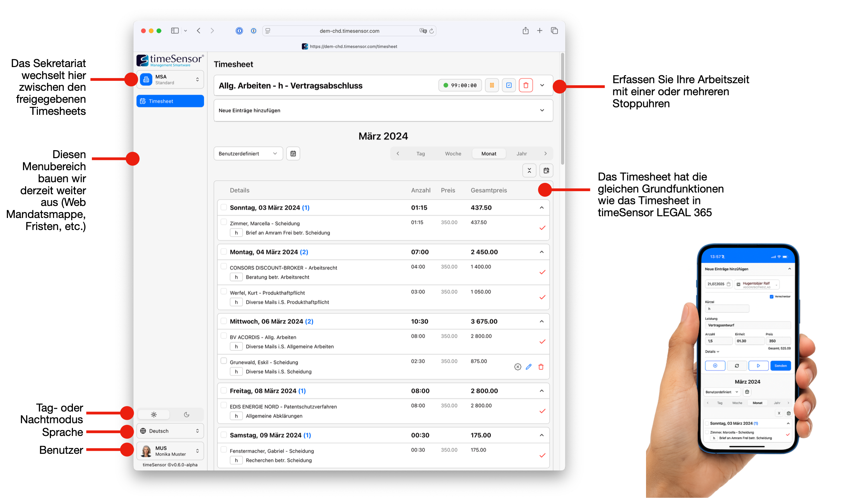Click red checkmark on Fenstermacher, Gabriel row
The width and height of the screenshot is (849, 504).
pyautogui.click(x=542, y=456)
